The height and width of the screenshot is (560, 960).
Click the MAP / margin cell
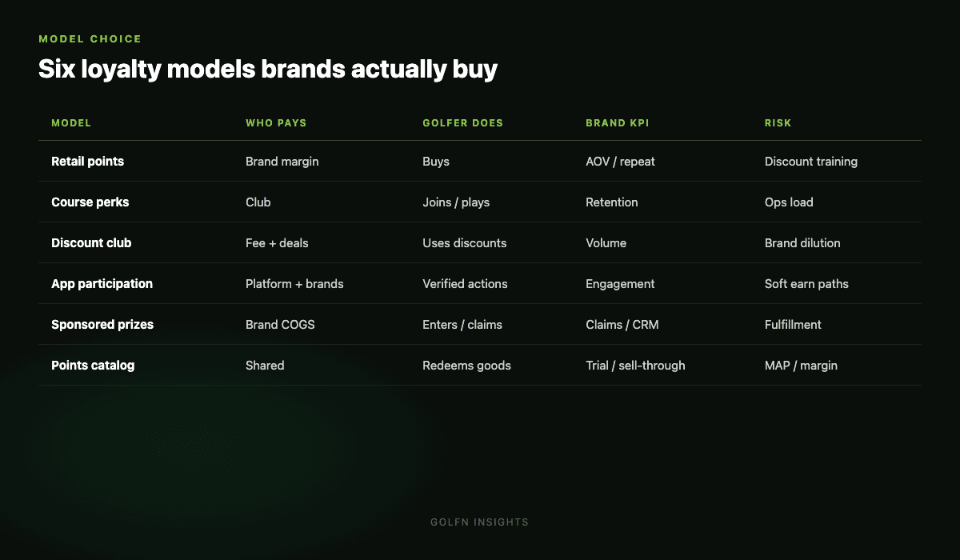point(801,366)
